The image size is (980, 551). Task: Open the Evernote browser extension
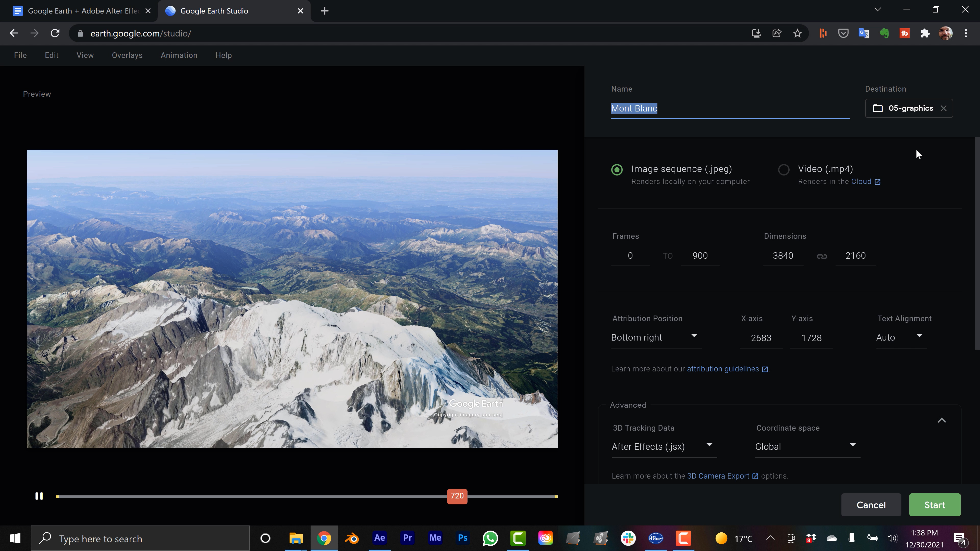point(884,33)
